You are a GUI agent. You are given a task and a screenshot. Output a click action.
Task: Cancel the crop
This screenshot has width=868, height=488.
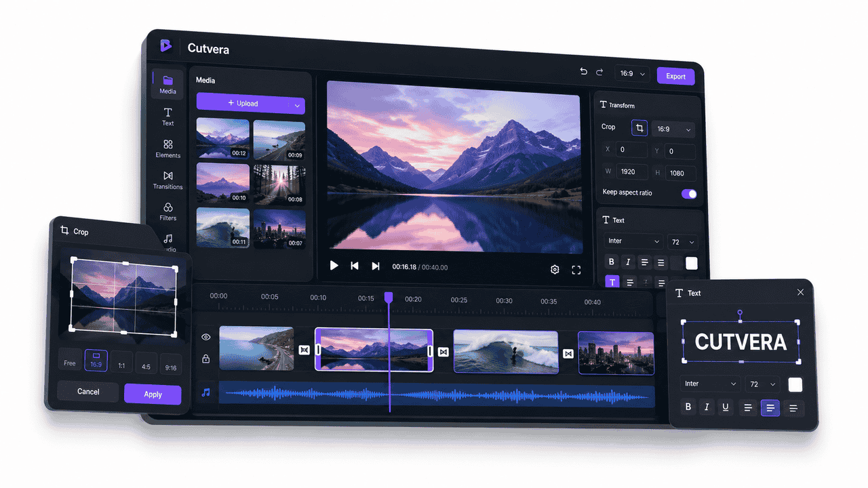88,392
